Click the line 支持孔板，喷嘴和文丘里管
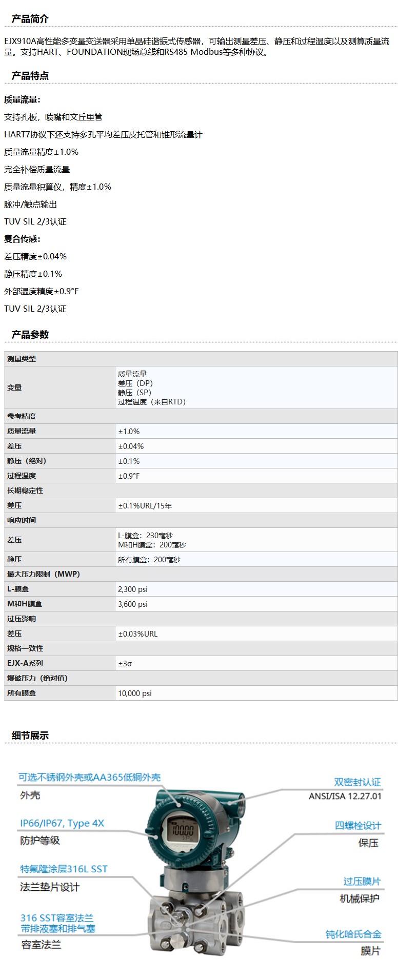The height and width of the screenshot is (980, 398). (53, 117)
